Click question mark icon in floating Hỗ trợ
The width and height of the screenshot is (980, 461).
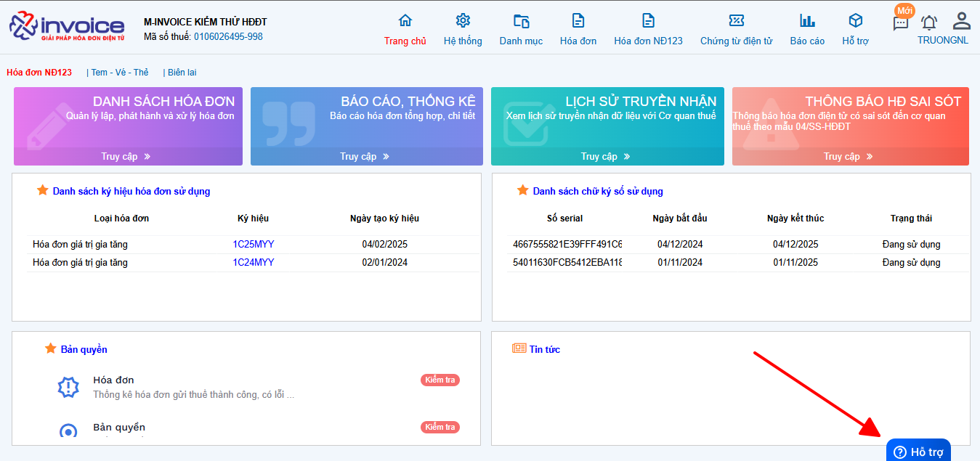(899, 452)
